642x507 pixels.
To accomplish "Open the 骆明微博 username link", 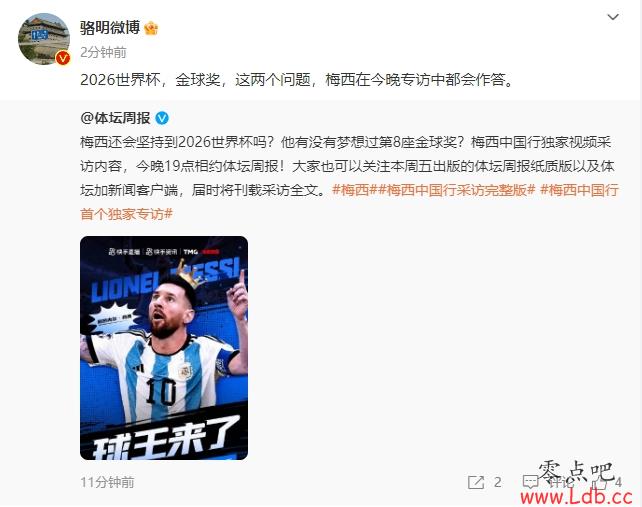I will click(x=110, y=28).
